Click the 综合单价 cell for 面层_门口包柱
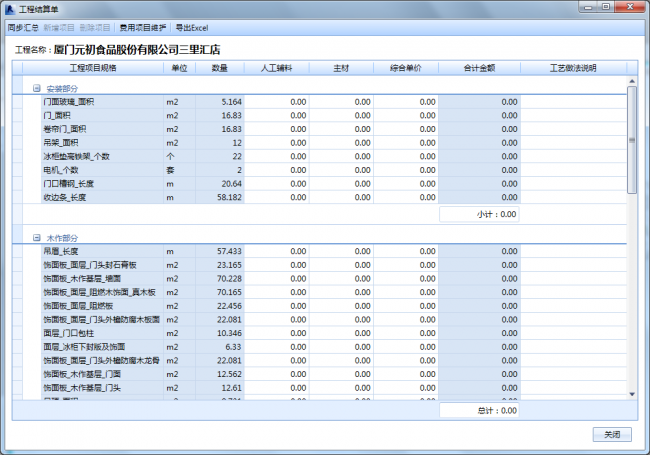This screenshot has height=455, width=650. coord(405,332)
